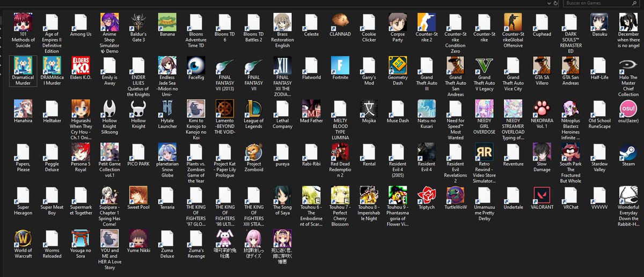Click the Lethal Company label

pos(282,124)
